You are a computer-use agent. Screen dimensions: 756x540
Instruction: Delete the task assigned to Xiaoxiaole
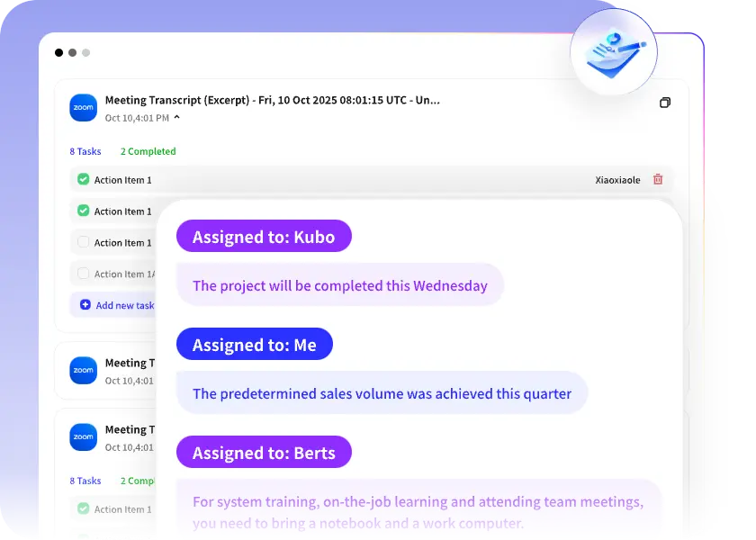(658, 180)
